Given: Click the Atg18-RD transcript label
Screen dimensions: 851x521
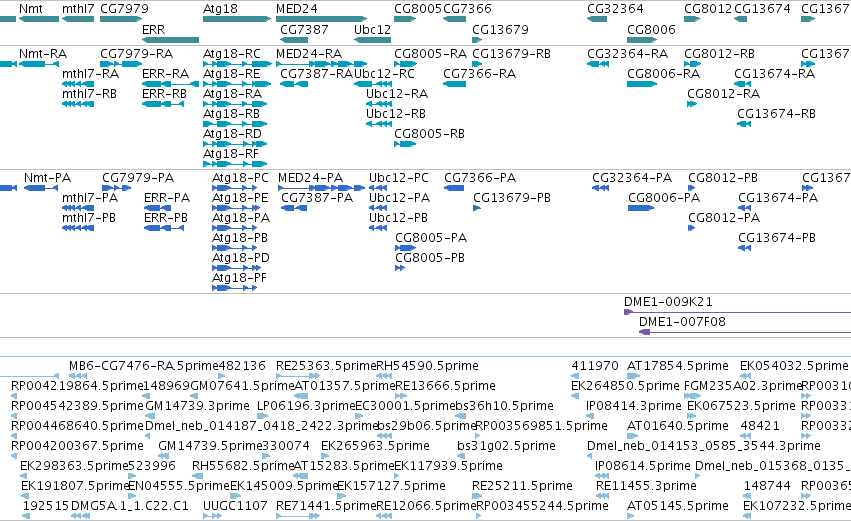Looking at the screenshot, I should (232, 134).
